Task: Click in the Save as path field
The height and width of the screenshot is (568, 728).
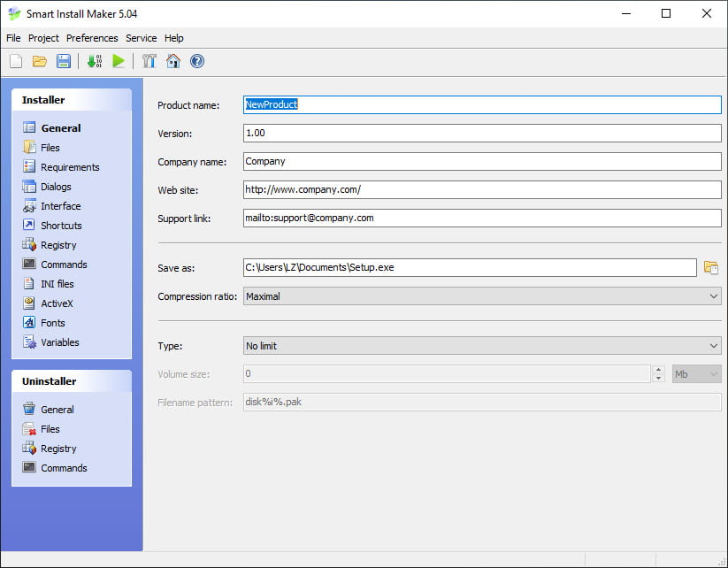Action: (470, 267)
